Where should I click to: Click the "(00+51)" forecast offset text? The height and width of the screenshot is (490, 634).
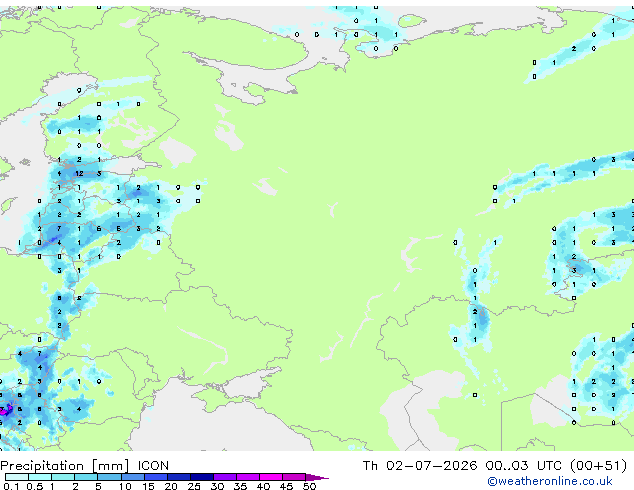click(598, 466)
